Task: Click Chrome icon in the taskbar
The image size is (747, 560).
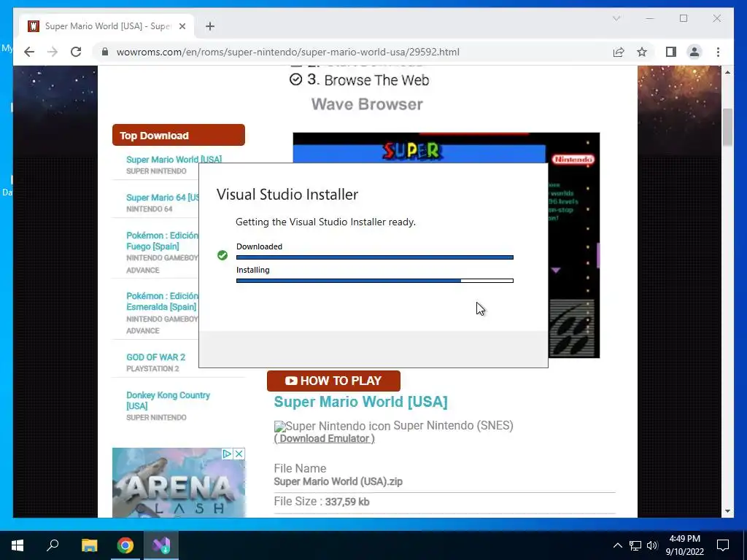Action: tap(125, 545)
